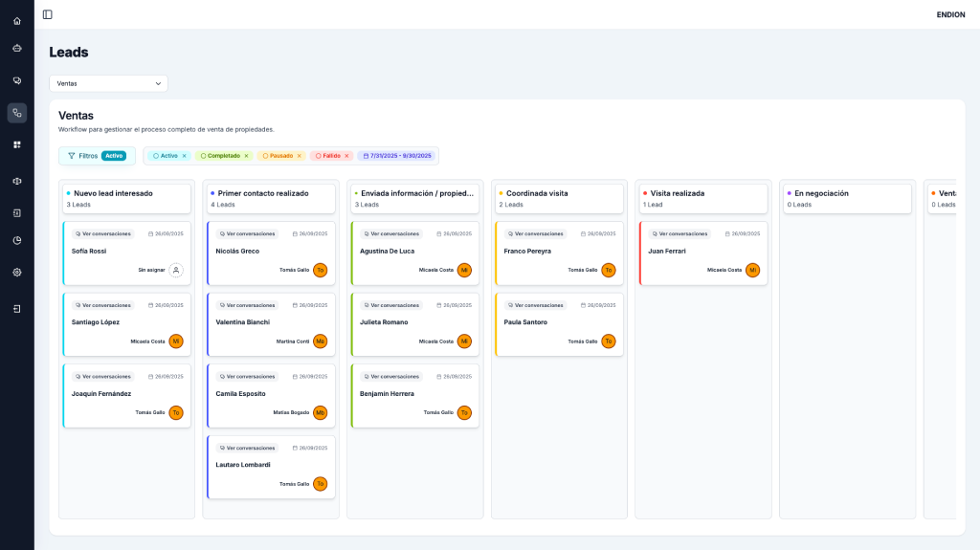Image resolution: width=980 pixels, height=550 pixels.
Task: Remove the Activo filter chip
Action: click(x=185, y=156)
